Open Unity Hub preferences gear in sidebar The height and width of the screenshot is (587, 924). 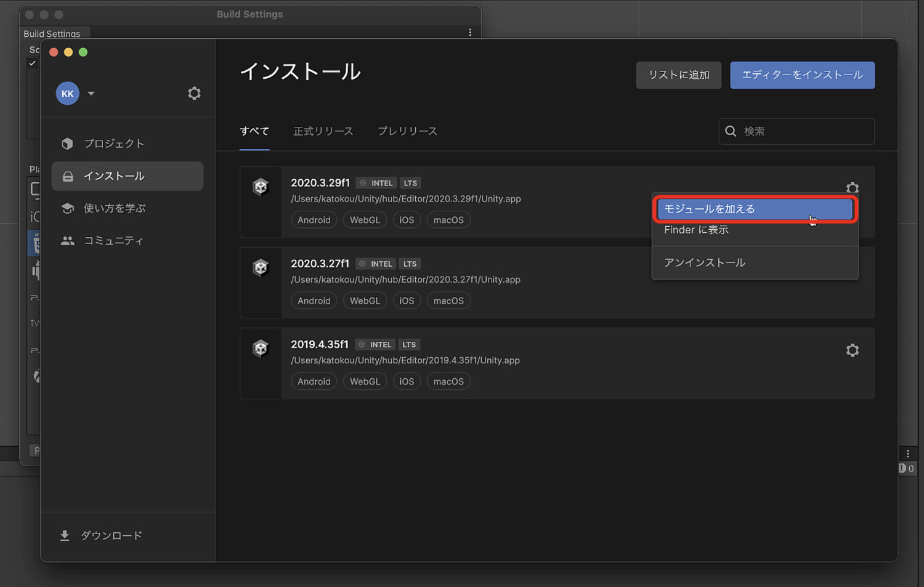click(194, 93)
